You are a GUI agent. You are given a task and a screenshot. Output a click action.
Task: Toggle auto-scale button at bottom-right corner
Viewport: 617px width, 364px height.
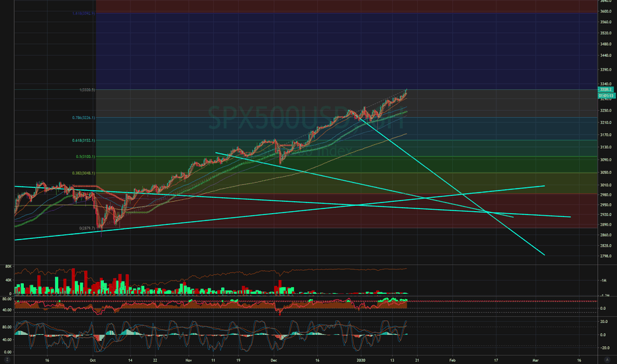606,360
